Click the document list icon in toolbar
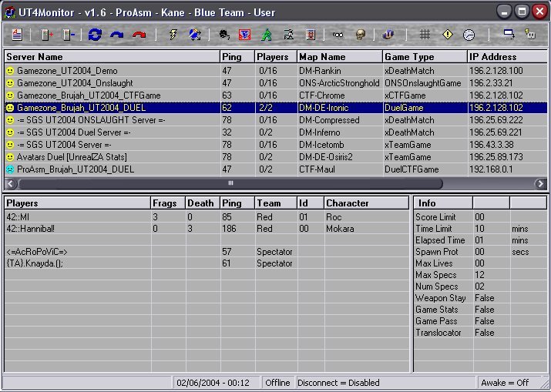This screenshot has height=392, width=551. point(17,35)
